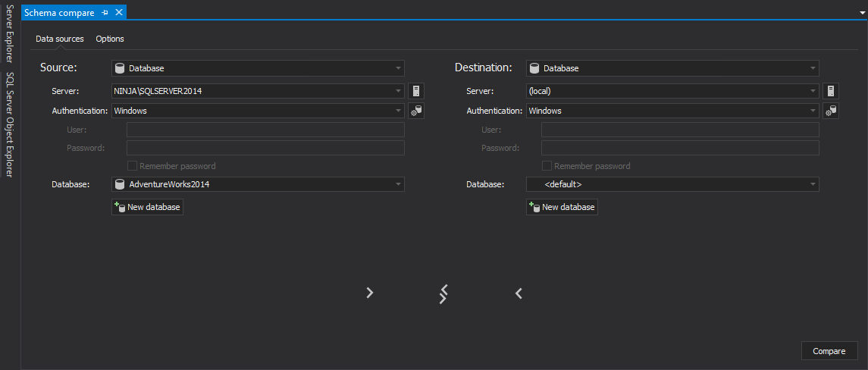Expand the source server NINJA\SQLSERVER2014 dropdown
Image resolution: width=868 pixels, height=370 pixels.
coord(398,91)
